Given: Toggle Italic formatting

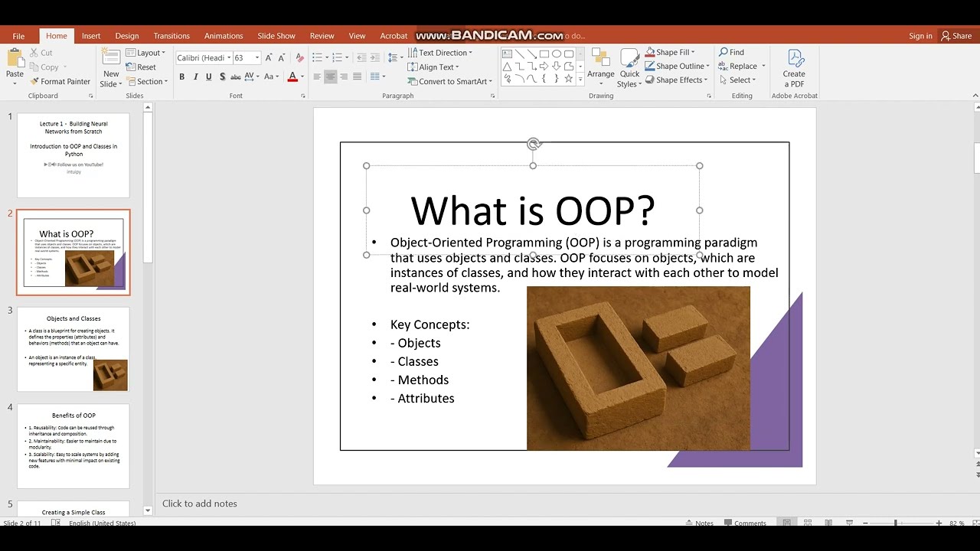Looking at the screenshot, I should [195, 77].
